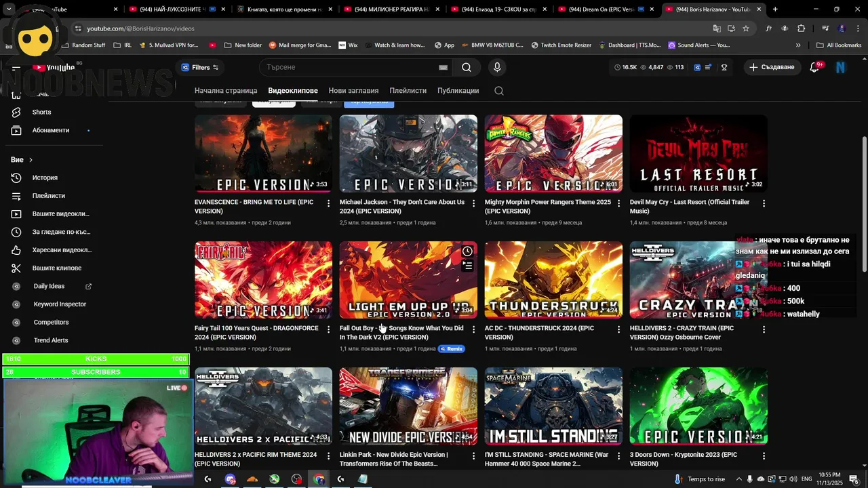Image resolution: width=868 pixels, height=488 pixels.
Task: Open the Fairy Tail Dragonforce video title
Action: tap(256, 333)
